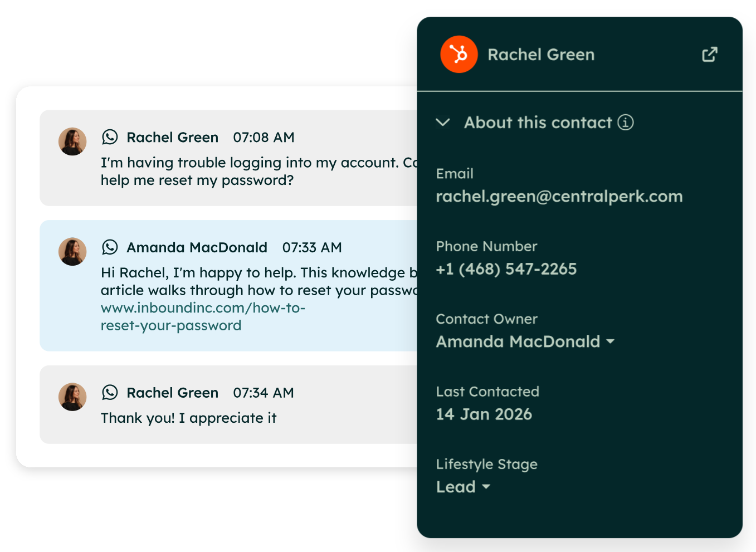The height and width of the screenshot is (552, 756).
Task: Collapse the About this contact section
Action: [443, 123]
